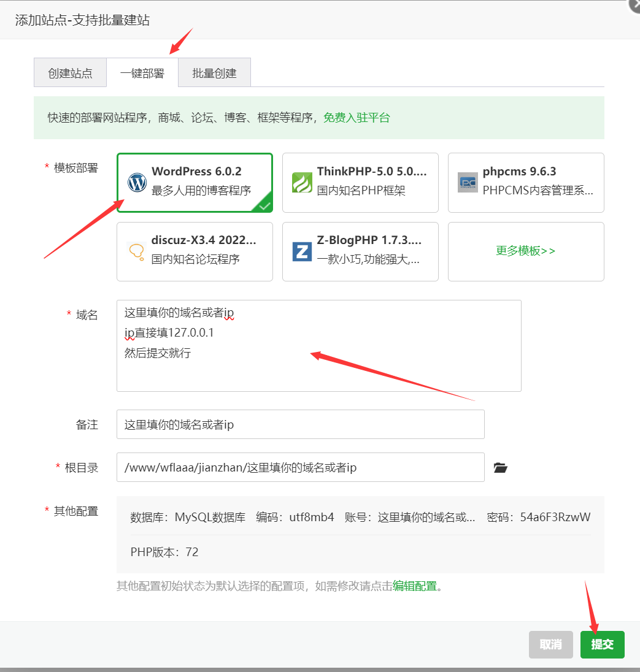Viewport: 640px width, 672px height.
Task: Click the ThinkPHP green flame icon
Action: click(x=302, y=183)
